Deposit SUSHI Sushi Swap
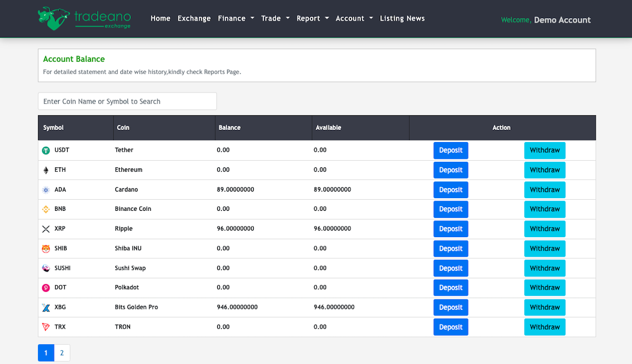The height and width of the screenshot is (364, 632). point(451,268)
